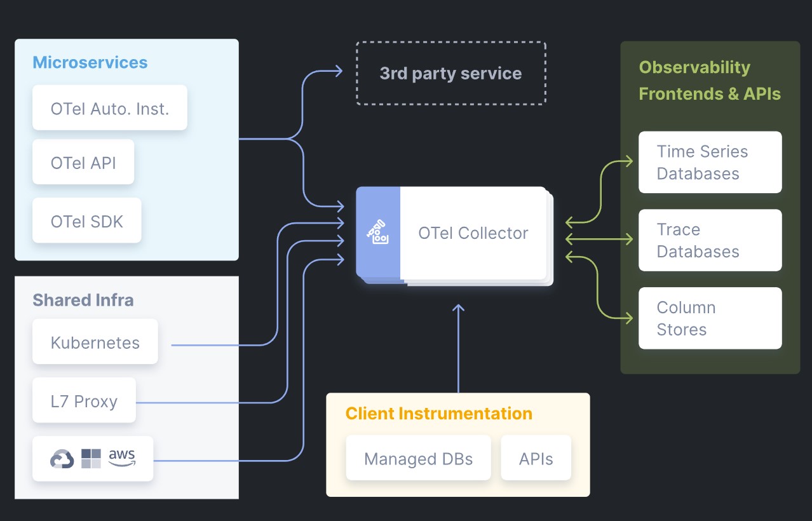The height and width of the screenshot is (521, 812).
Task: Click the Client Instrumentation heading
Action: coord(439,414)
